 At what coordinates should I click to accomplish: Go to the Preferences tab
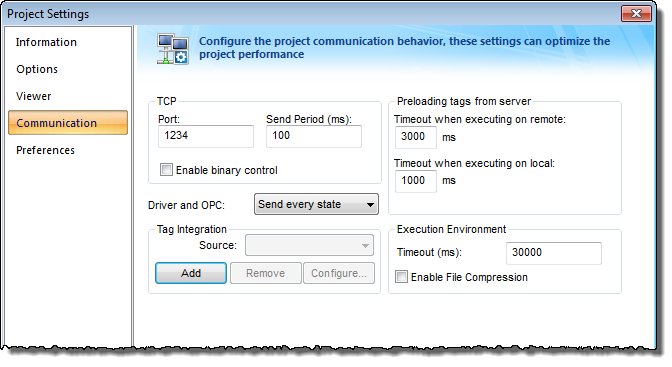45,150
